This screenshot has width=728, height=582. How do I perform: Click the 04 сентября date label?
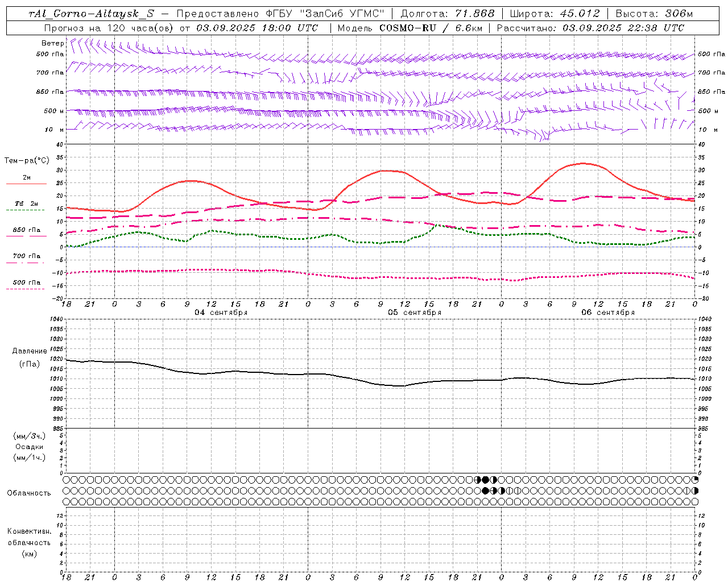(221, 313)
